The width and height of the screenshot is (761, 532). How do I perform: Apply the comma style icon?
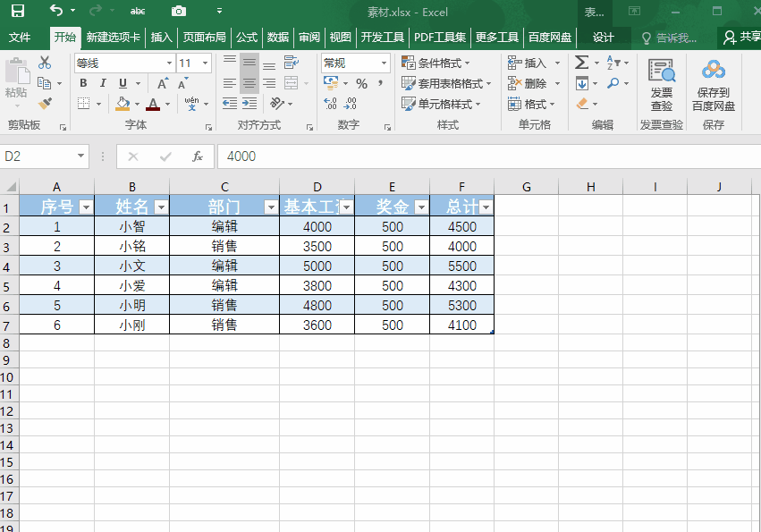381,83
